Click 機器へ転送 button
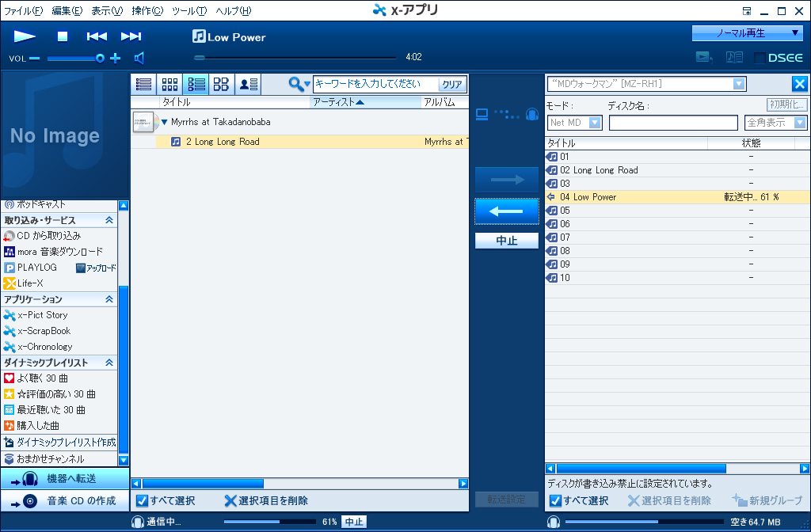 (65, 479)
